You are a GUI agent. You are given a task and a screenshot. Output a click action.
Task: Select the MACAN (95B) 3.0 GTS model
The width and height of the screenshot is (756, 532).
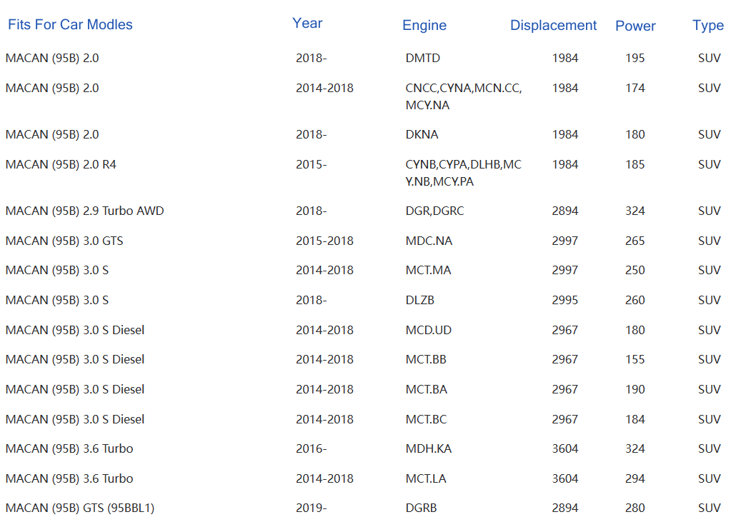click(64, 241)
